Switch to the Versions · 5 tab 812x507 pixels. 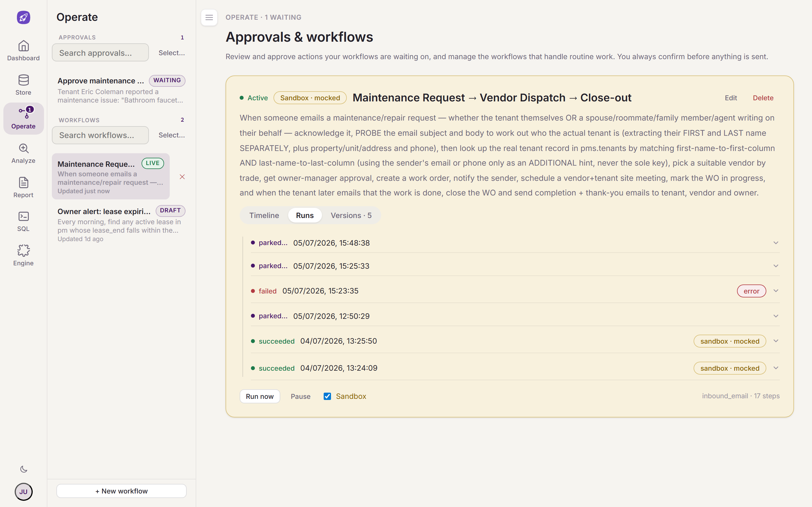click(351, 215)
